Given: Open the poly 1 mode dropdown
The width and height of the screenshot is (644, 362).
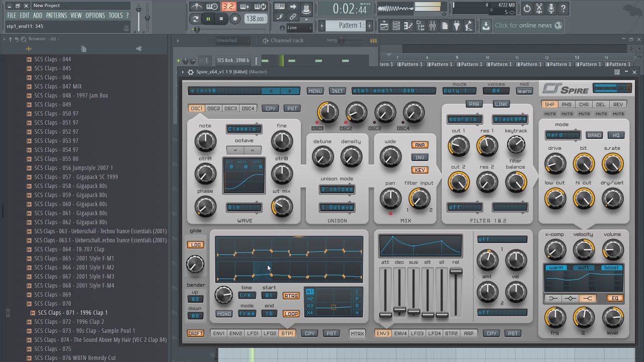Looking at the screenshot, I should pos(459,91).
